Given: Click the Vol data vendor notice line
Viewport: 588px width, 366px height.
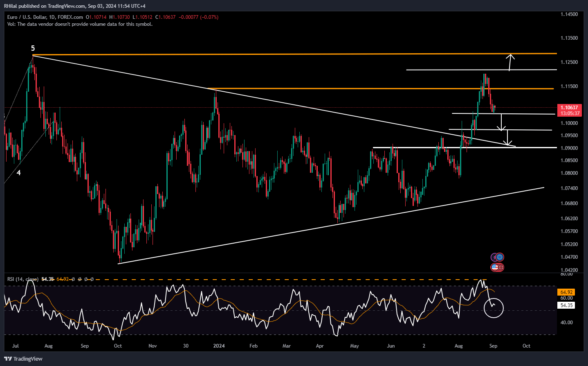Looking at the screenshot, I should click(80, 24).
